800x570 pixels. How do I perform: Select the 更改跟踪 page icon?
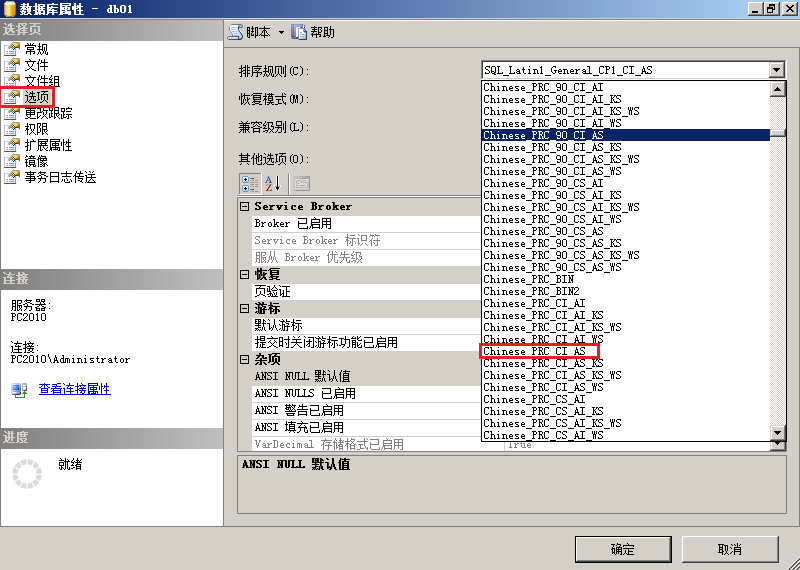[x=12, y=113]
